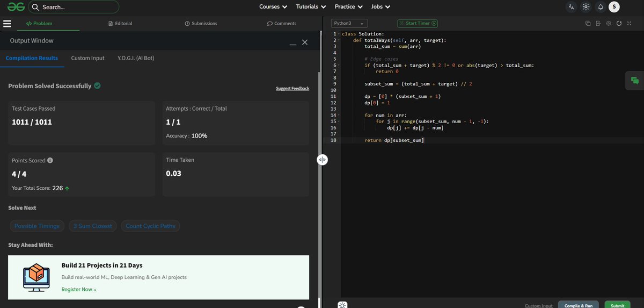Open the Possible Timings problem
Screen dimensions: 644x308
click(37, 226)
